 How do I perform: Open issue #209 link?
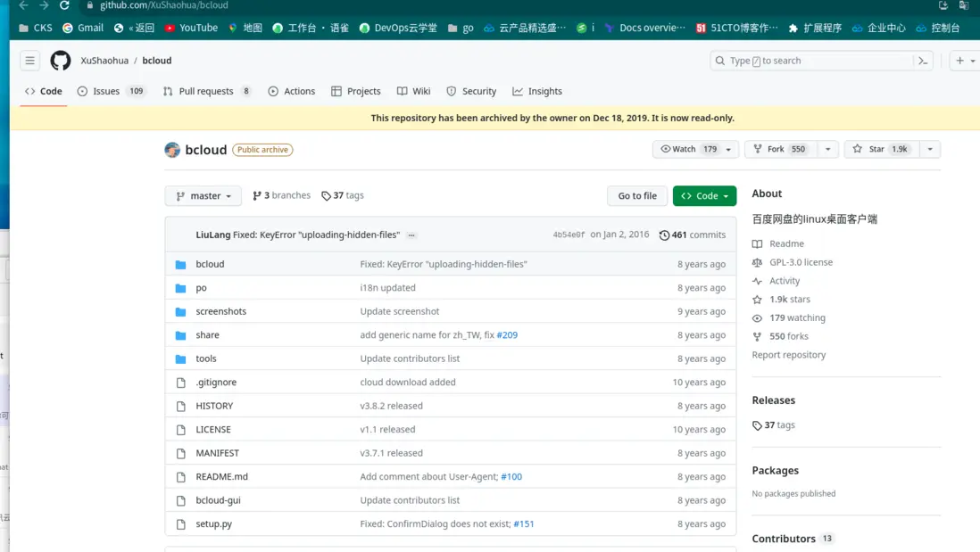click(507, 334)
